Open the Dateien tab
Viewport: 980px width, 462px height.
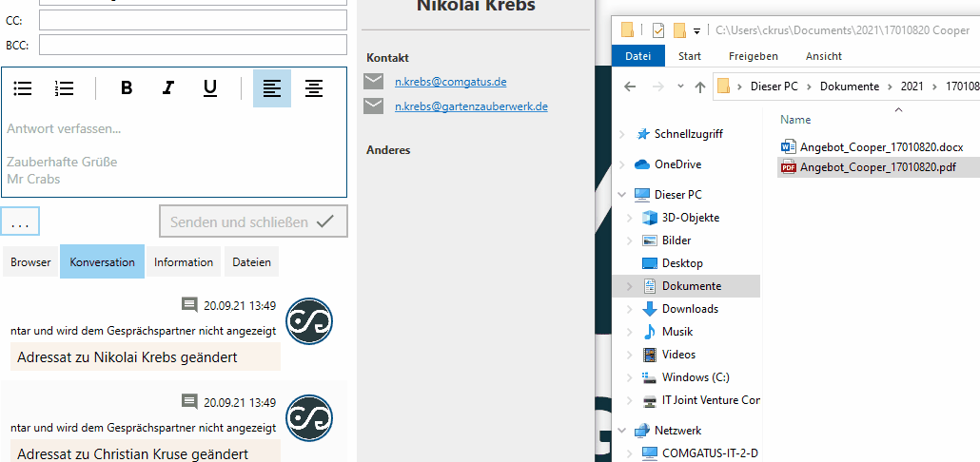tap(251, 262)
